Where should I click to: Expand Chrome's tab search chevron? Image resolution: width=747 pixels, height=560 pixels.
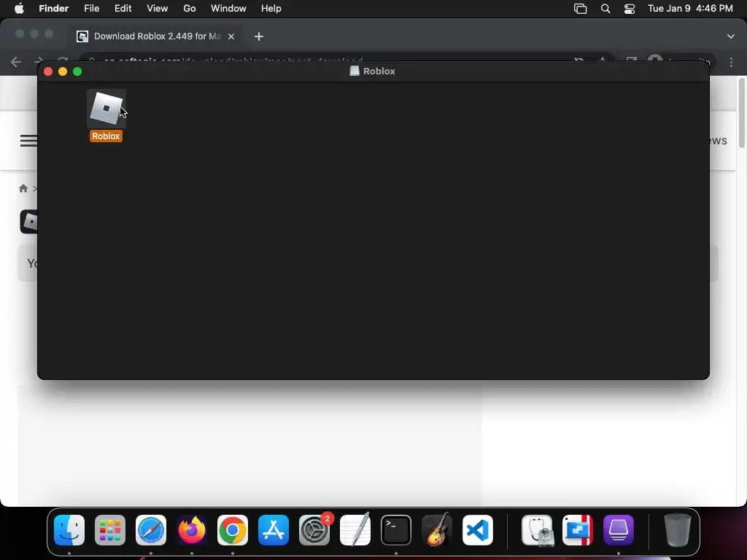click(x=731, y=36)
